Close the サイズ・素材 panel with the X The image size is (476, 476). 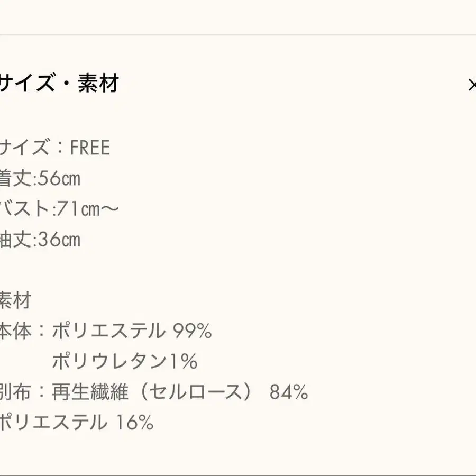[x=472, y=85]
